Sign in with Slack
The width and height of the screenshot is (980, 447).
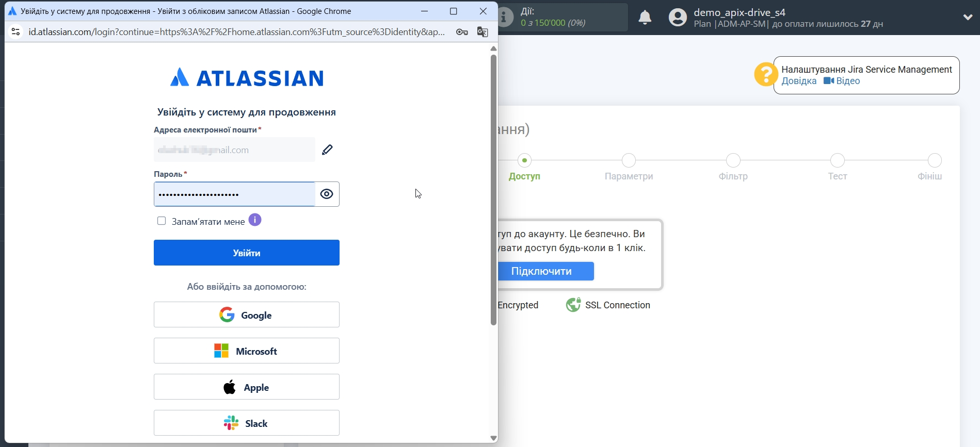coord(247,423)
